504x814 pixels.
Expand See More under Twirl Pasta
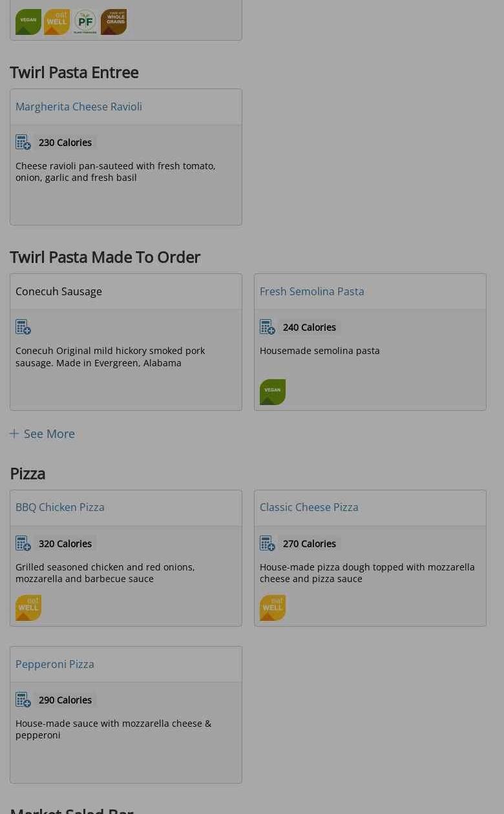click(43, 434)
